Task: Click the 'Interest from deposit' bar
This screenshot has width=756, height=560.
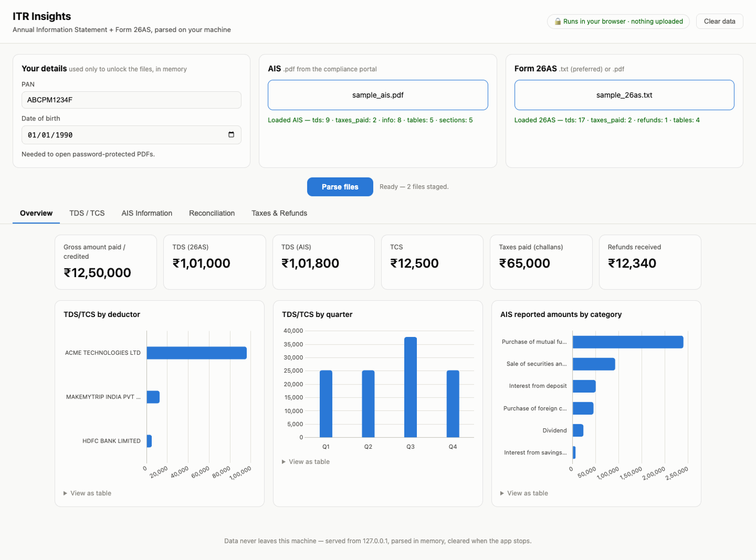Action: [584, 386]
